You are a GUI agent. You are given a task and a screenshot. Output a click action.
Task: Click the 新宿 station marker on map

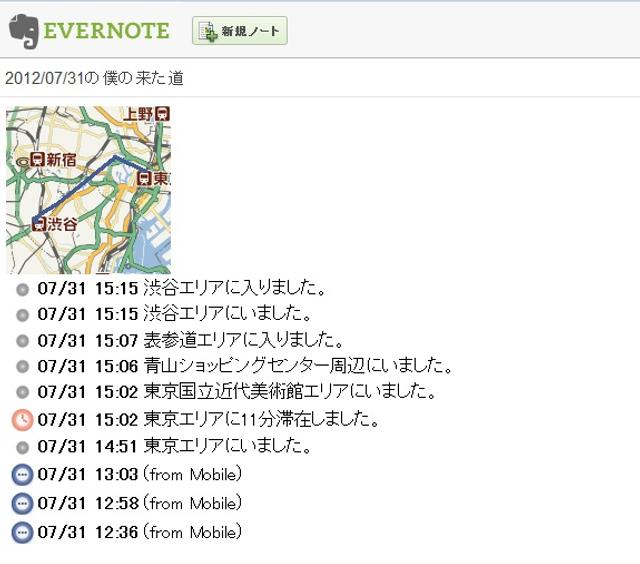click(37, 159)
